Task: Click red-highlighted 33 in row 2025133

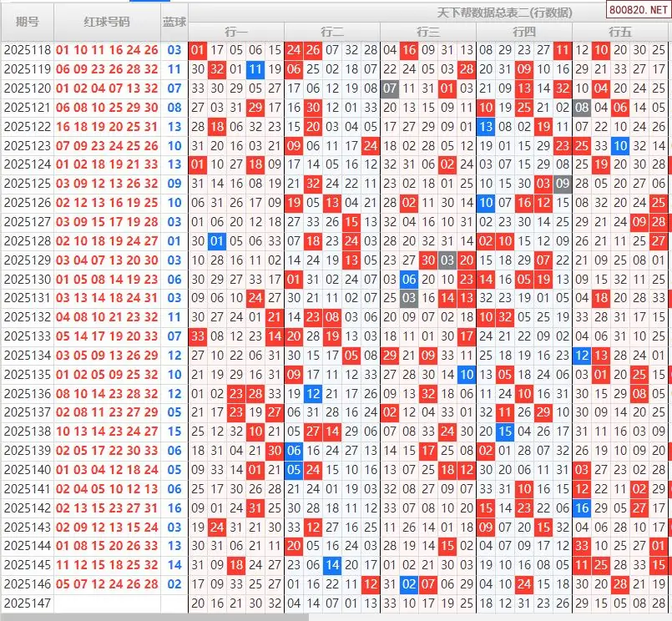Action: tap(198, 336)
